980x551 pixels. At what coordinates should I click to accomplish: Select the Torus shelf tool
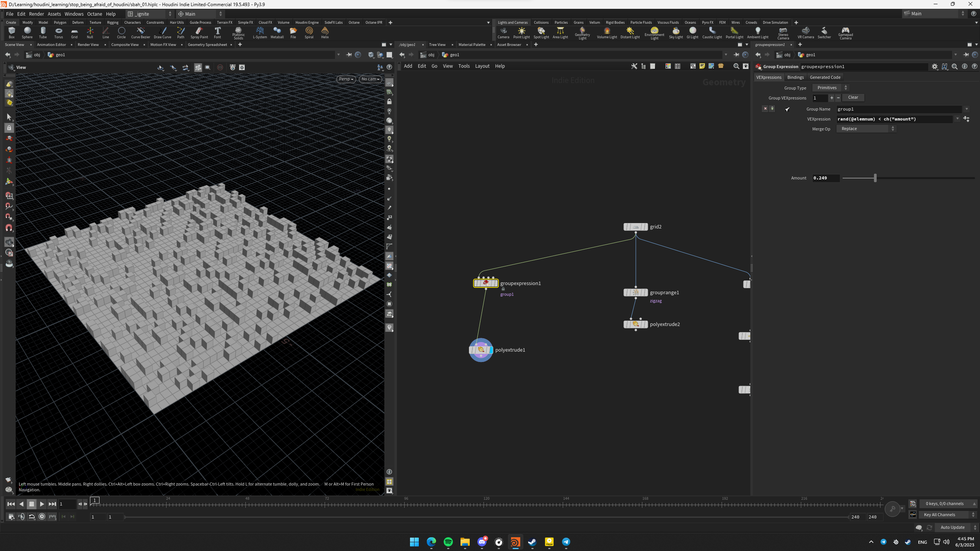[x=58, y=32]
